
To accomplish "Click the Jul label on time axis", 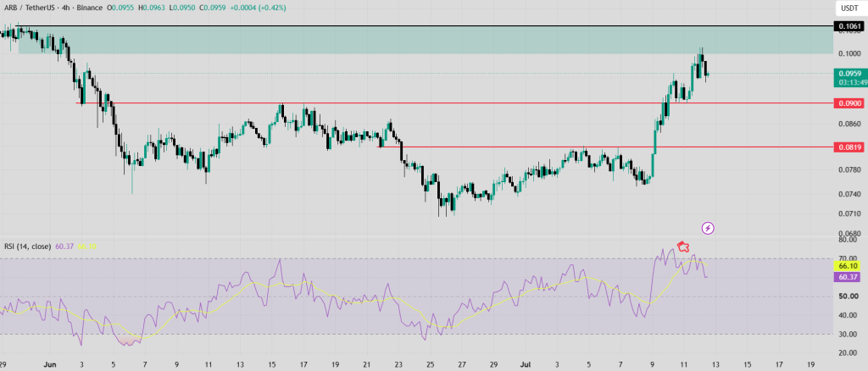I will click(x=524, y=364).
